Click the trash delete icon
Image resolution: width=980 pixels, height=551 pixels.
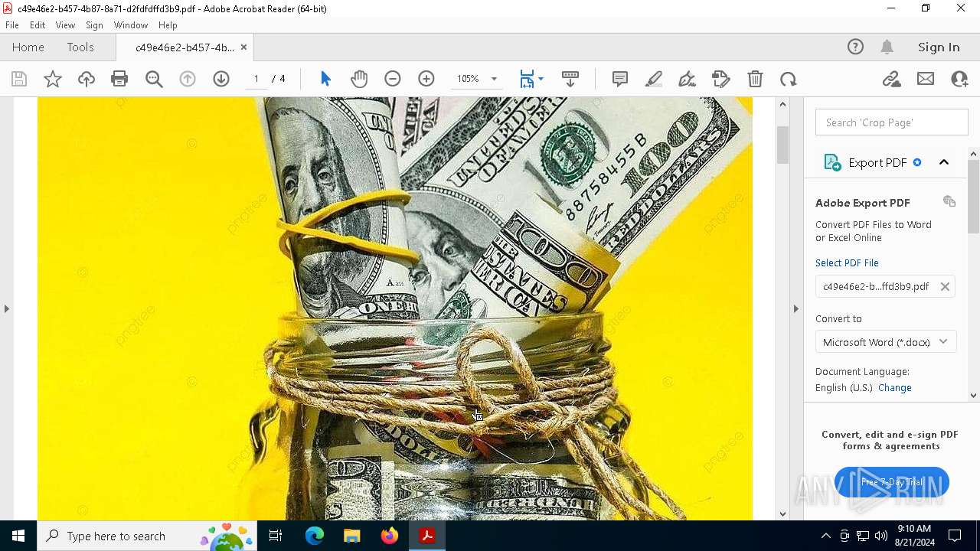click(x=755, y=79)
